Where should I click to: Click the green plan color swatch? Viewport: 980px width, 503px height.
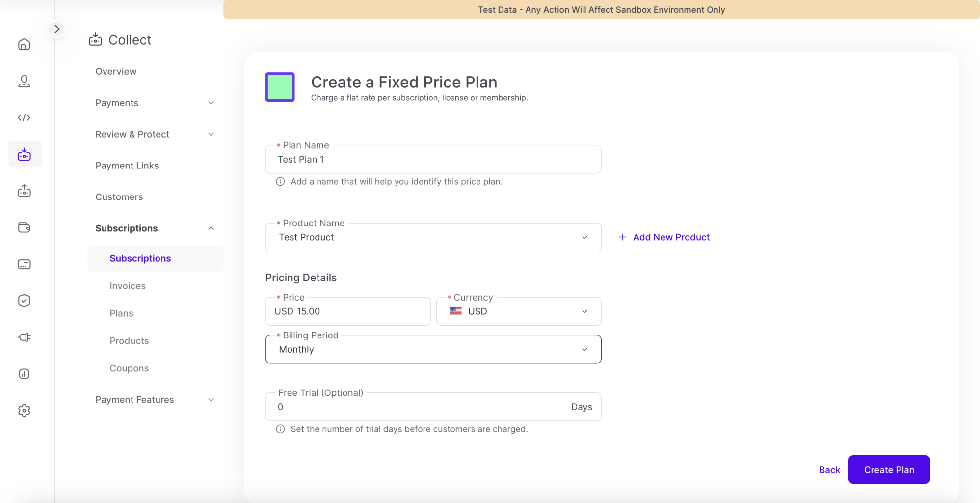pos(280,87)
